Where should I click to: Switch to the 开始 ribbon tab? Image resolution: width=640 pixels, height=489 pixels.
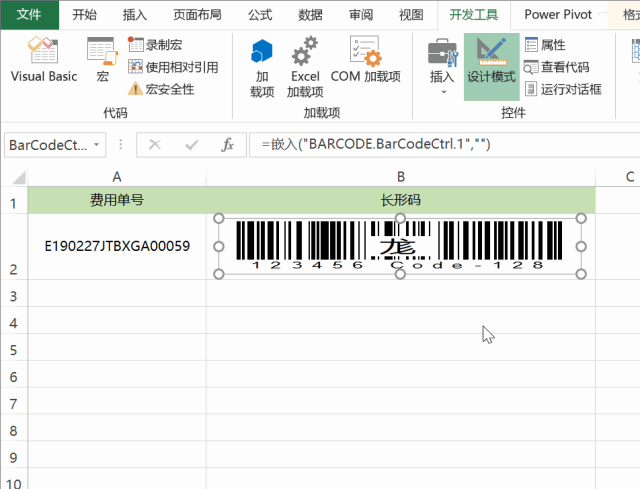pos(84,15)
